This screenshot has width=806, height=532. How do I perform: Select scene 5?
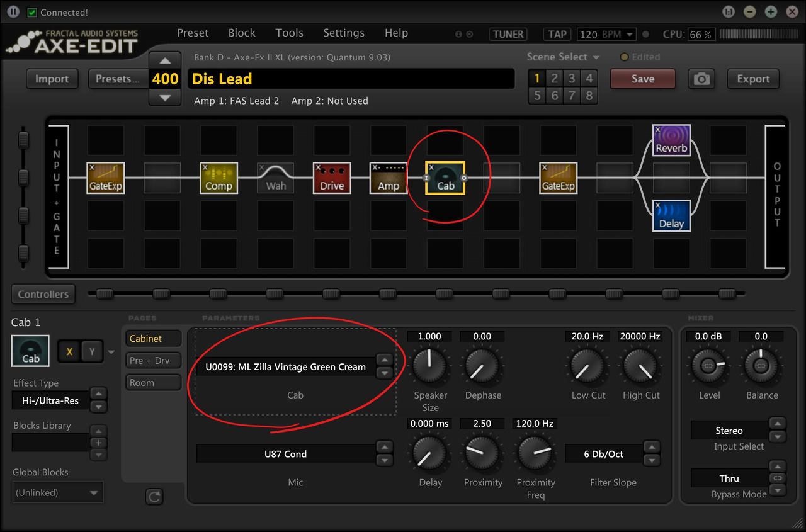(x=536, y=96)
